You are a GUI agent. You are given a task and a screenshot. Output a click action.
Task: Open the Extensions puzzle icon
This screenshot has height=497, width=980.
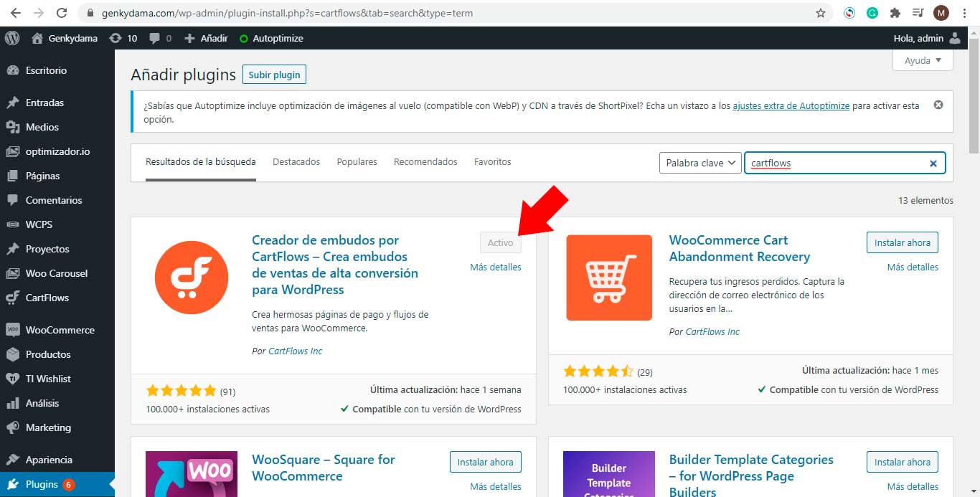(895, 13)
